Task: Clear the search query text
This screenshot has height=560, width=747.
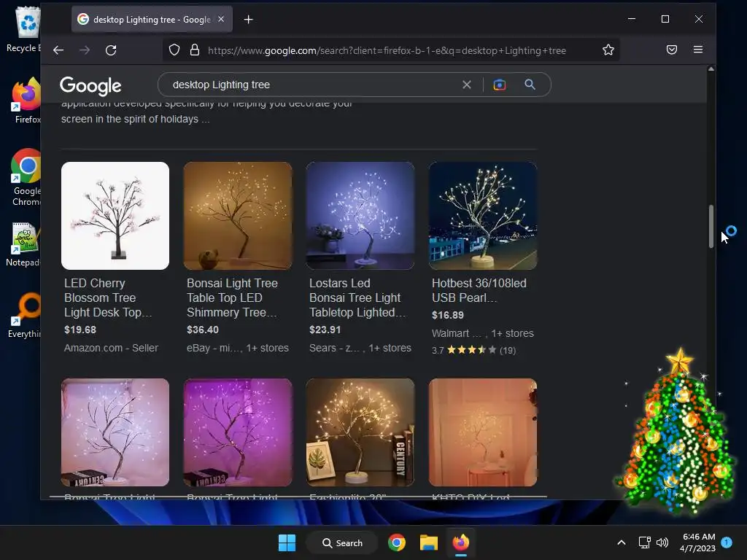Action: 467,85
